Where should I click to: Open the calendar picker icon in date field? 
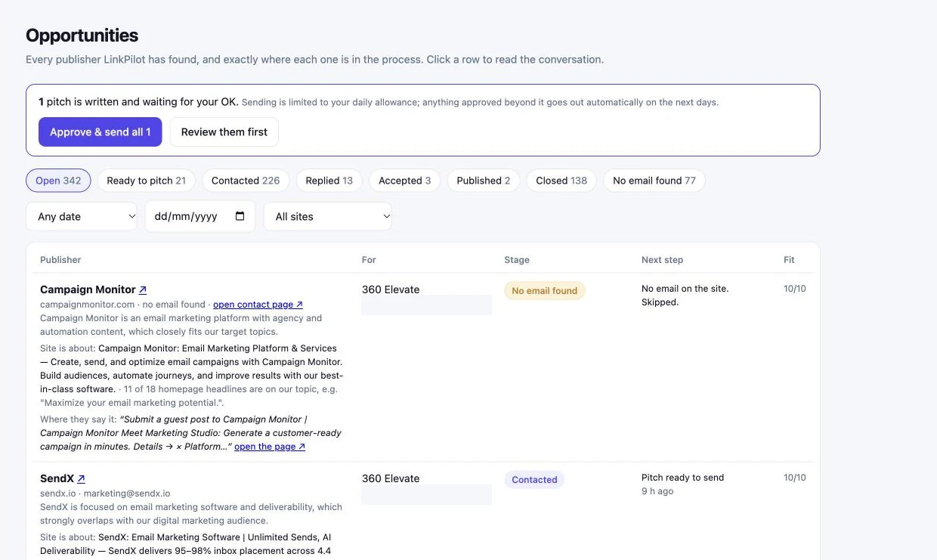pyautogui.click(x=240, y=216)
